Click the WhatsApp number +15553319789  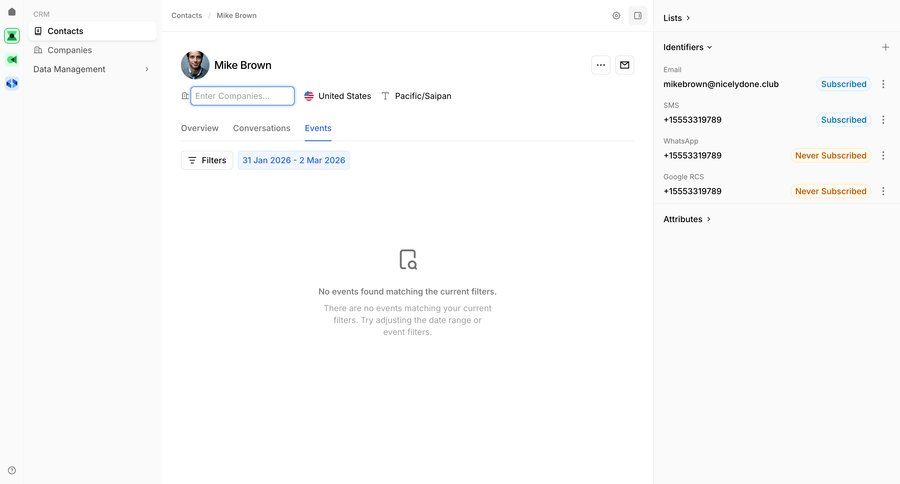click(692, 155)
